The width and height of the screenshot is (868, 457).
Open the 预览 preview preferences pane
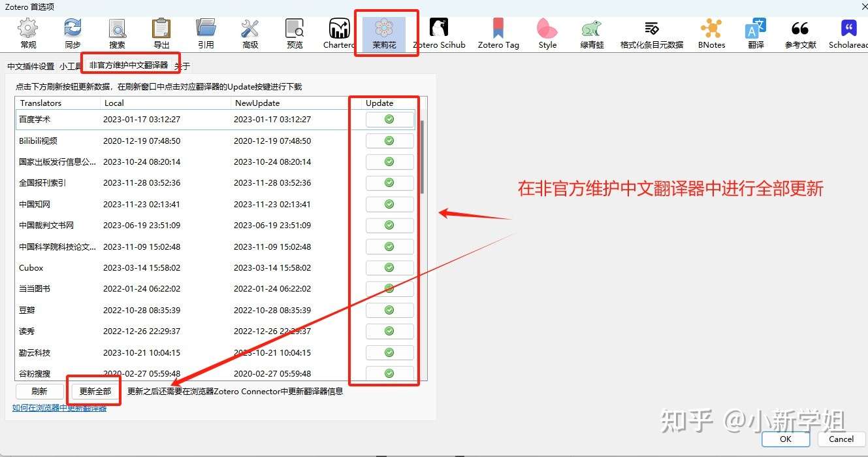pyautogui.click(x=295, y=34)
